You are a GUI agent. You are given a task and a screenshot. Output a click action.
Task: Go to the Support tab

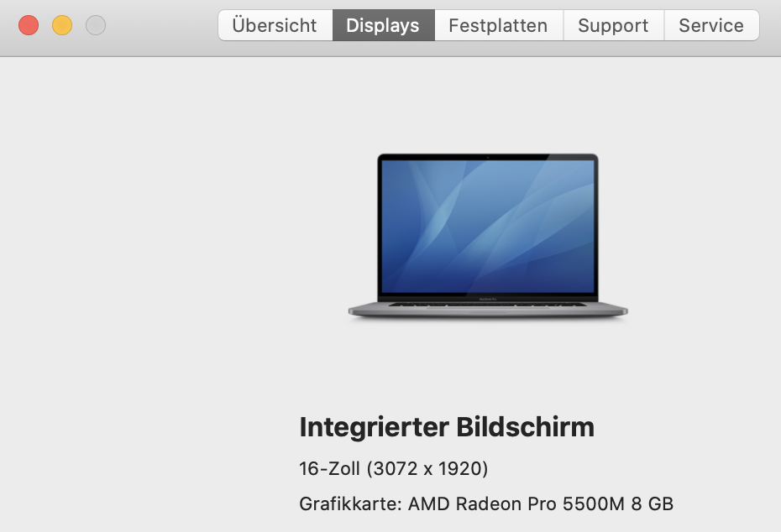click(x=614, y=25)
